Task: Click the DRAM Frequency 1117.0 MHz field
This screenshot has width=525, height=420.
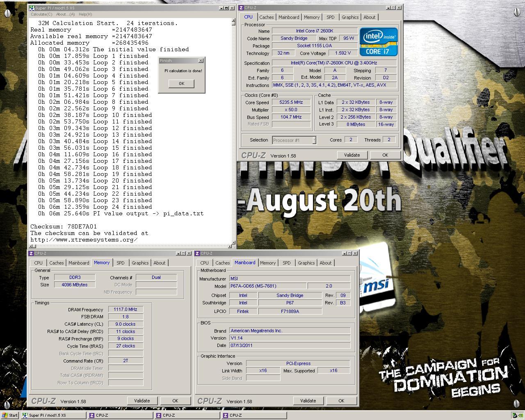Action: [126, 309]
